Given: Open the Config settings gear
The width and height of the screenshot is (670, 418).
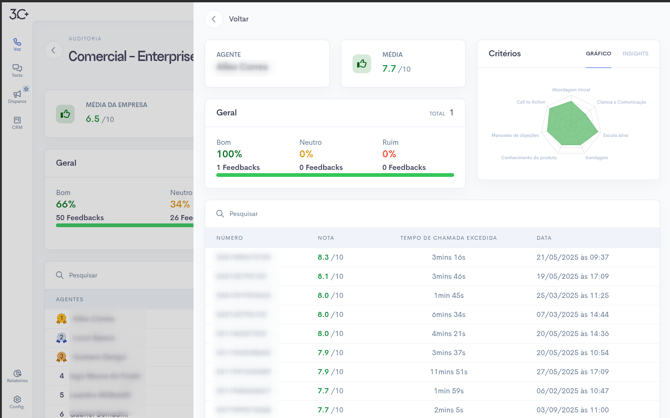Looking at the screenshot, I should tap(17, 401).
